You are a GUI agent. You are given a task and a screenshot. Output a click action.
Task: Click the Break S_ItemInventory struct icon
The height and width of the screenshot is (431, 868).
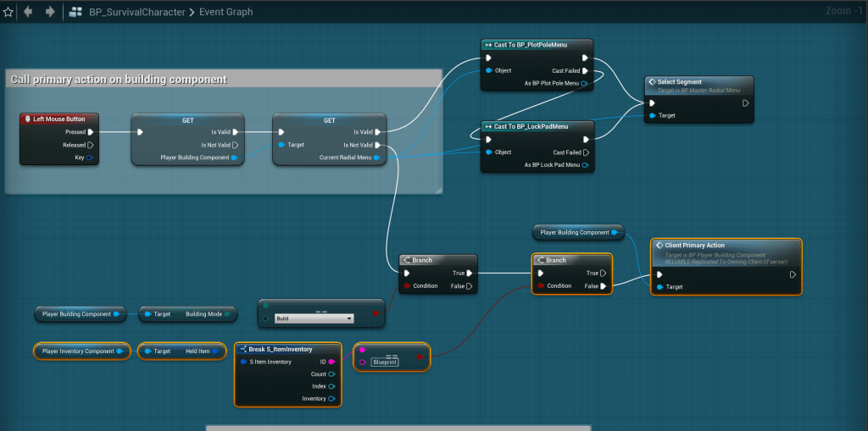pyautogui.click(x=242, y=349)
